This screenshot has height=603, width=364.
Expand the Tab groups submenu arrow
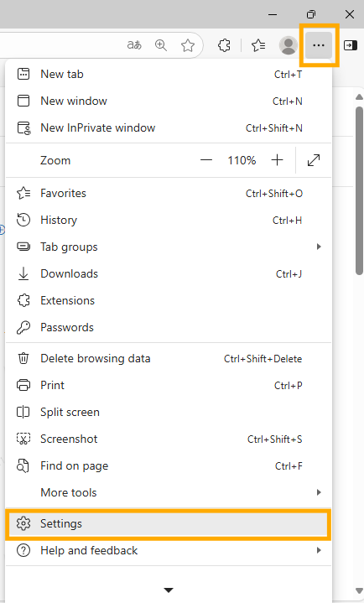click(x=319, y=247)
